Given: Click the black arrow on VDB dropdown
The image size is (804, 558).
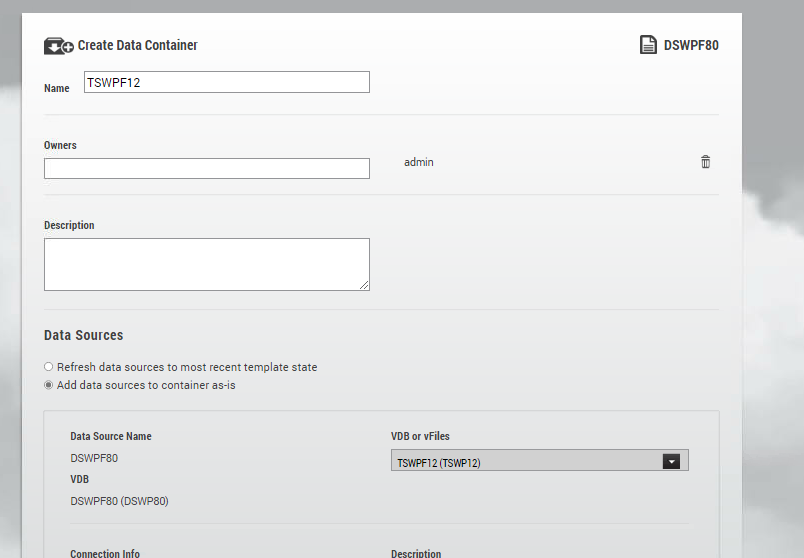Looking at the screenshot, I should 671,462.
